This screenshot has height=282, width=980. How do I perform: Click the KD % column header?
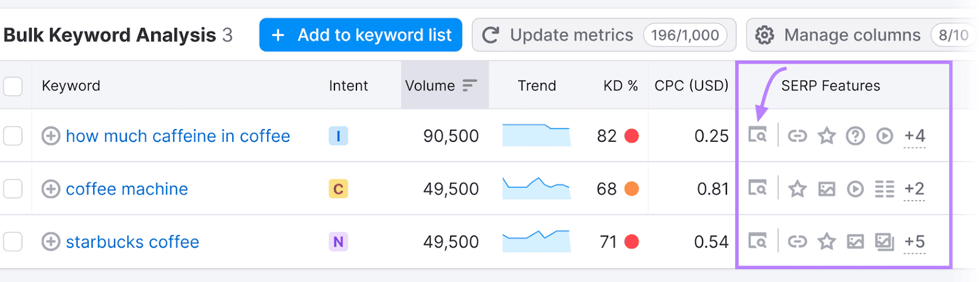[x=620, y=86]
